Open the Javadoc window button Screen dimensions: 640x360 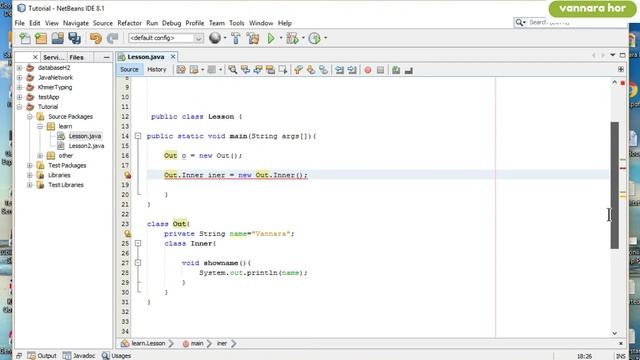tap(79, 356)
